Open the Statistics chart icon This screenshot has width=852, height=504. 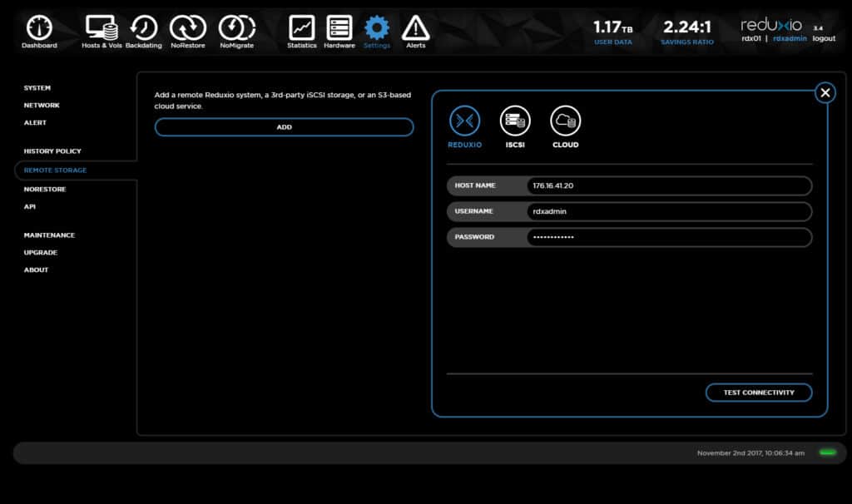tap(301, 27)
